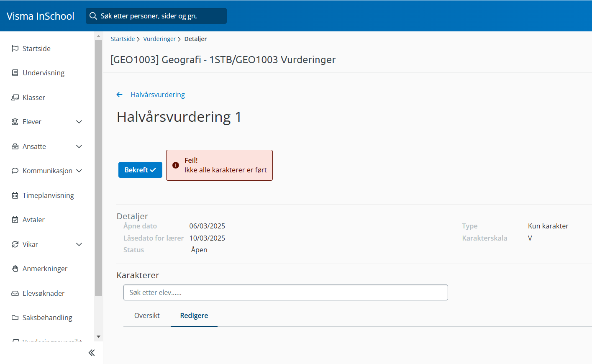Click the sidebar scrollbar down arrow
The height and width of the screenshot is (364, 592).
[x=98, y=336]
